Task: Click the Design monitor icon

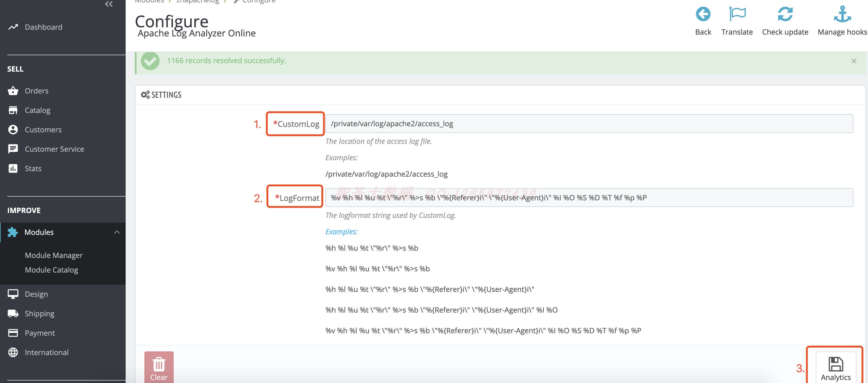Action: point(13,294)
